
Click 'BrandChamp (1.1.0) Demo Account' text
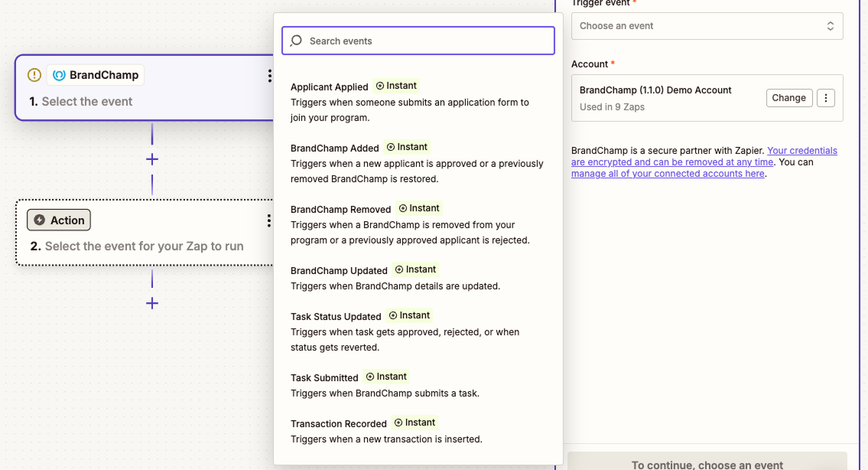click(655, 90)
